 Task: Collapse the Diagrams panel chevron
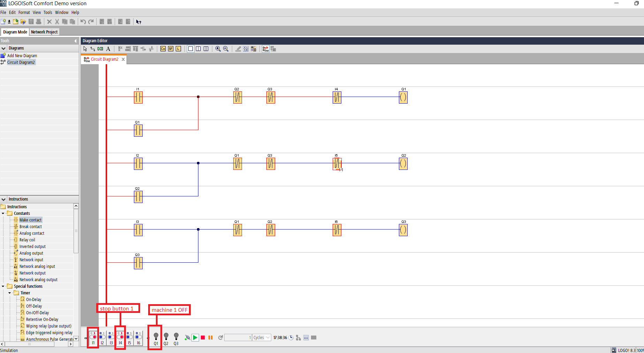(75, 40)
